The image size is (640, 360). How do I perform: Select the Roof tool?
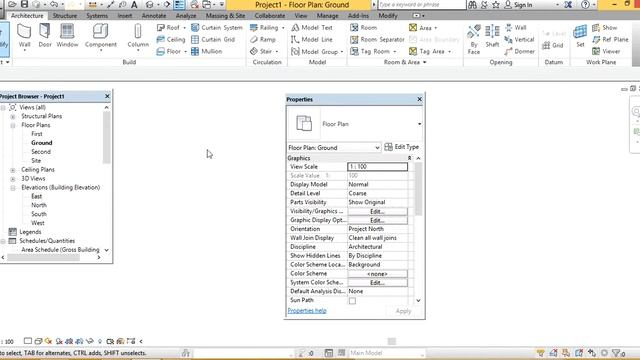(171, 28)
